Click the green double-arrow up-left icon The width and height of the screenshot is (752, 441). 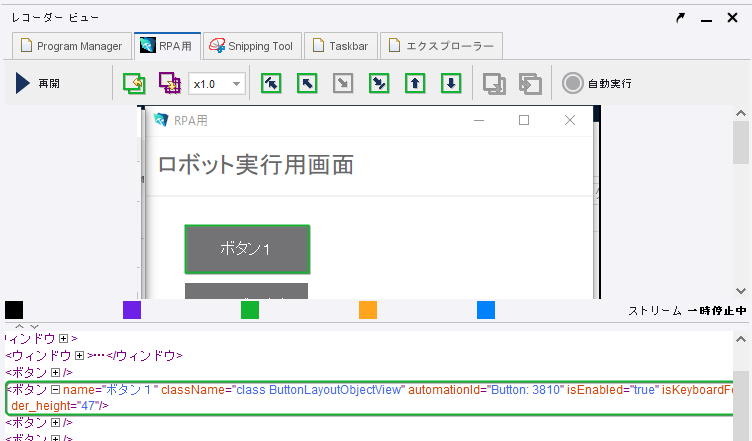(271, 83)
